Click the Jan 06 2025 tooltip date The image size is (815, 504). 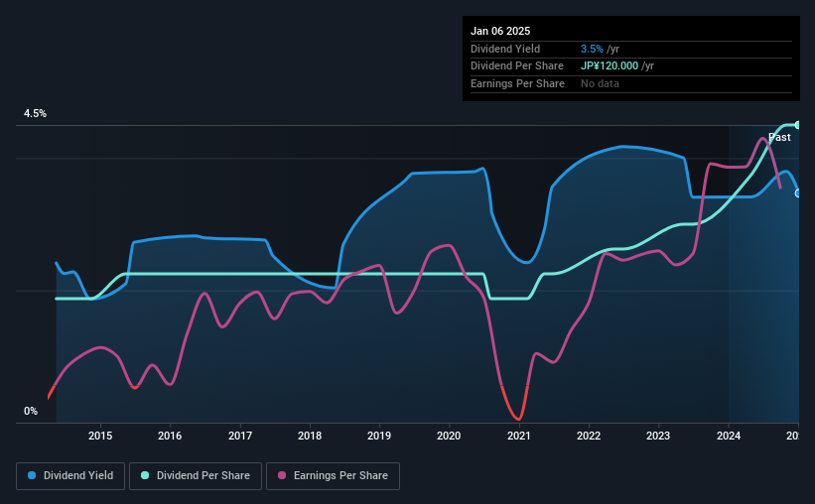[x=500, y=31]
